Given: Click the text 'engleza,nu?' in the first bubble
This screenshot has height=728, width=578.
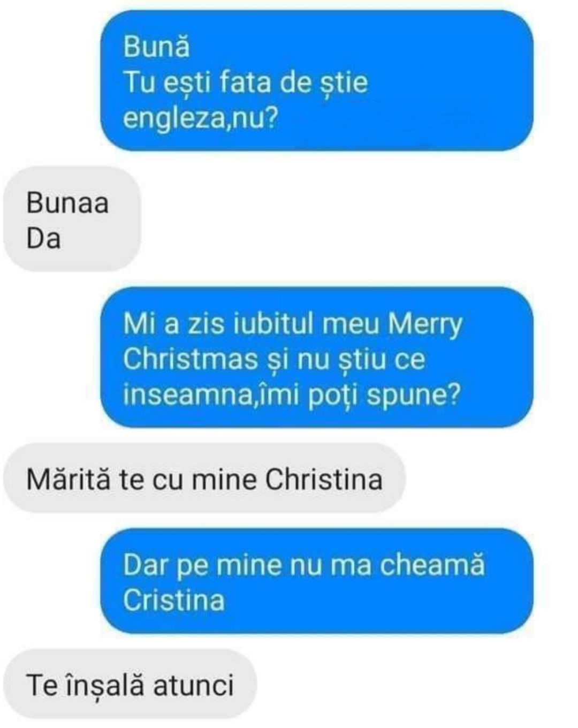Looking at the screenshot, I should [201, 118].
